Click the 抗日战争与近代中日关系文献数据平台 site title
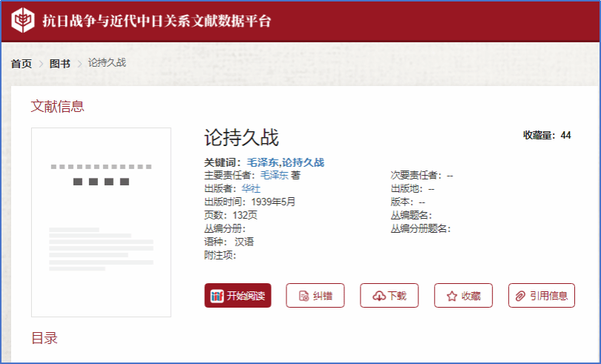Image resolution: width=601 pixels, height=364 pixels. click(x=157, y=20)
